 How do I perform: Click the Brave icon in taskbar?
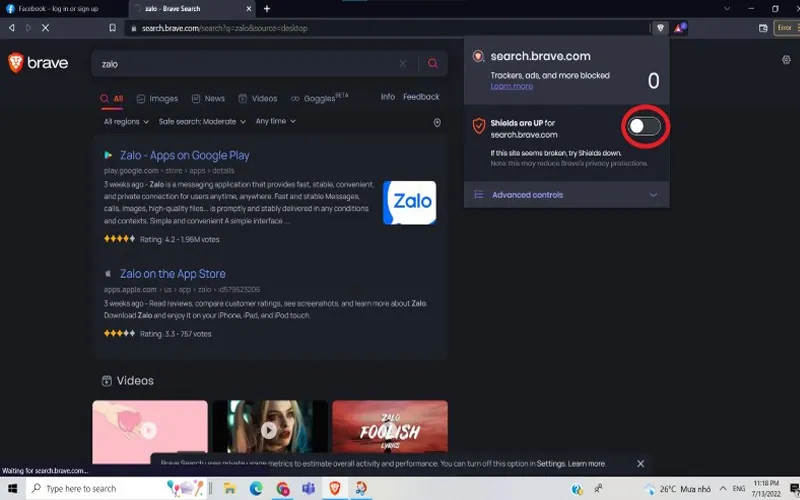click(x=335, y=488)
